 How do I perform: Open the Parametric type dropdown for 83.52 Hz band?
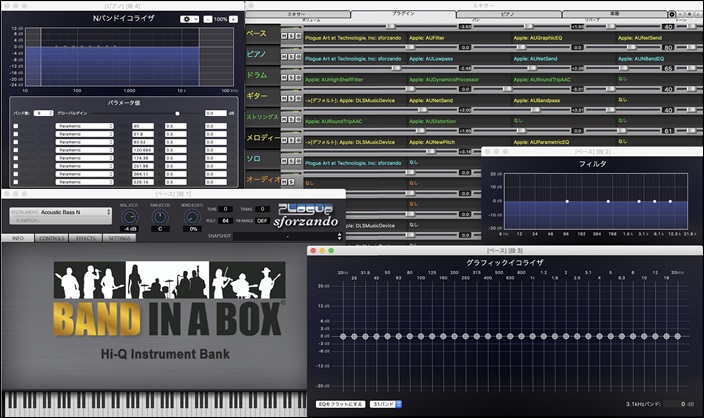click(84, 142)
